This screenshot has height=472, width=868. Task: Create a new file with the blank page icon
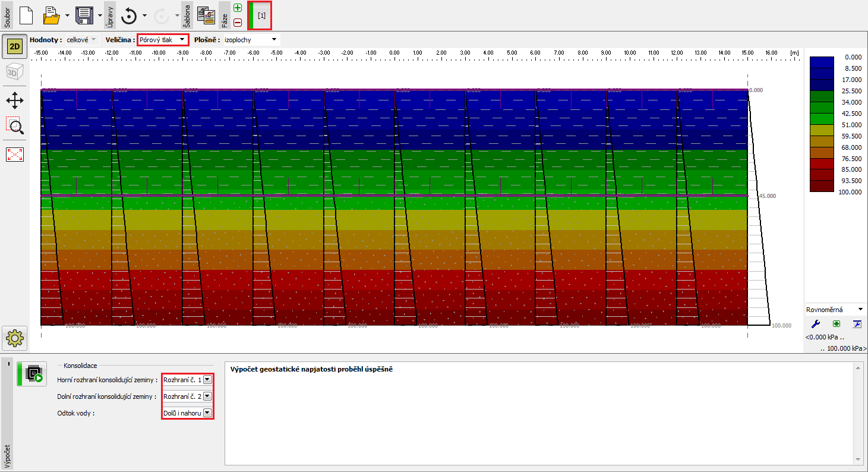point(26,15)
